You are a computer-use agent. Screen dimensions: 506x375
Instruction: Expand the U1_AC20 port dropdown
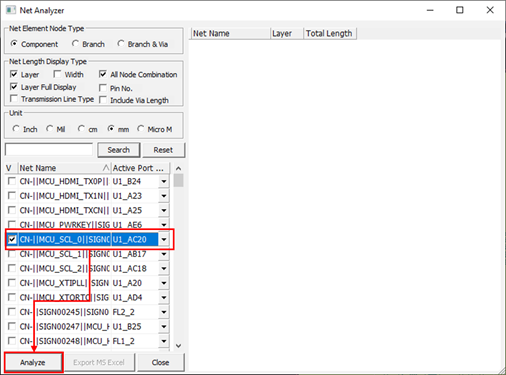point(164,239)
